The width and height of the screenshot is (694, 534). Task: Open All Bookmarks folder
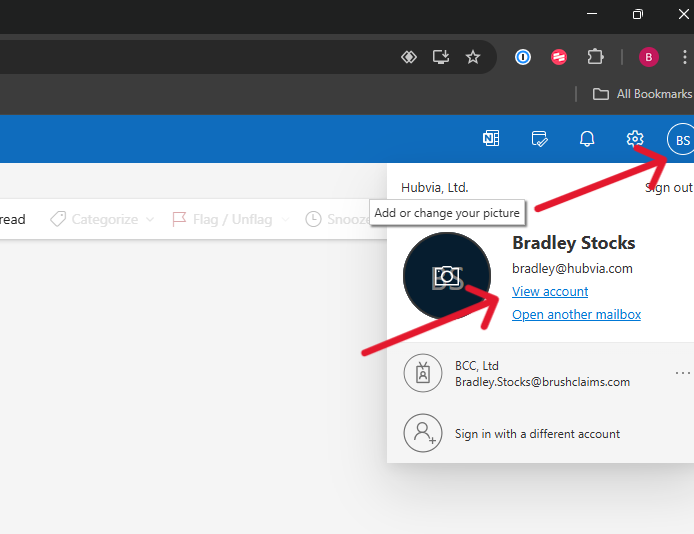tap(642, 94)
